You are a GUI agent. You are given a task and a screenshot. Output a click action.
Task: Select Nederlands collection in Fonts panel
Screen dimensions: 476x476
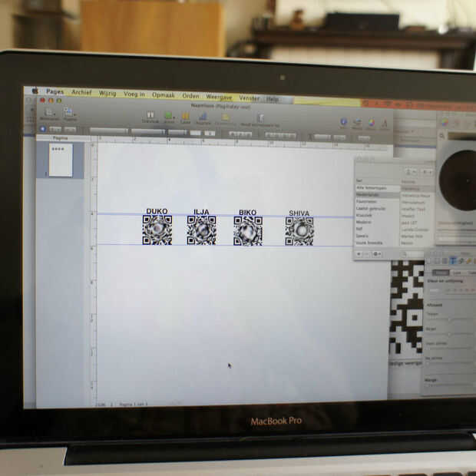[x=368, y=195]
